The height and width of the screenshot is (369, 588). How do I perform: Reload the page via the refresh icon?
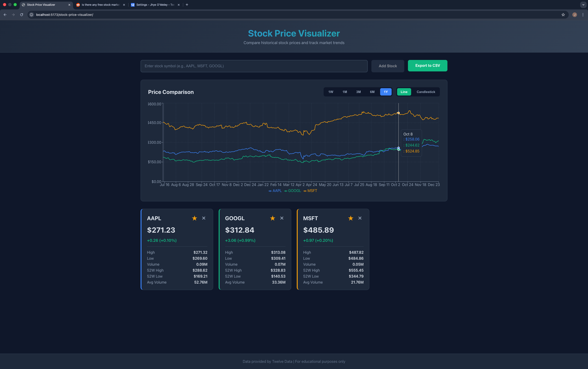22,15
